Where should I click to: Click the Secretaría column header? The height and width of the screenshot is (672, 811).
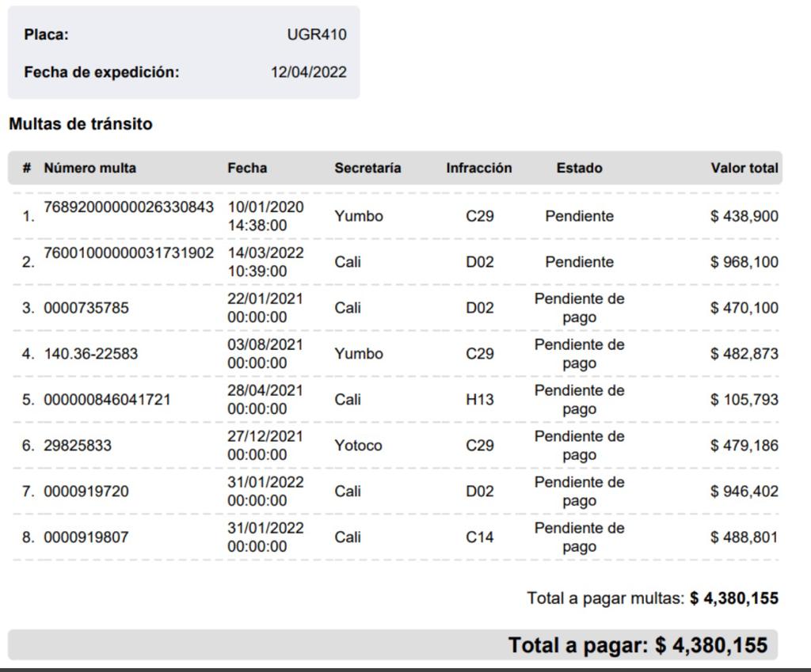point(367,168)
